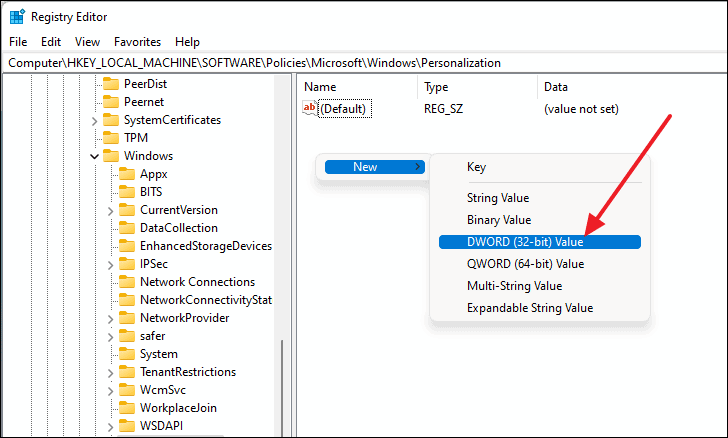Image resolution: width=728 pixels, height=438 pixels.
Task: Select the (Default) value name
Action: tap(343, 109)
